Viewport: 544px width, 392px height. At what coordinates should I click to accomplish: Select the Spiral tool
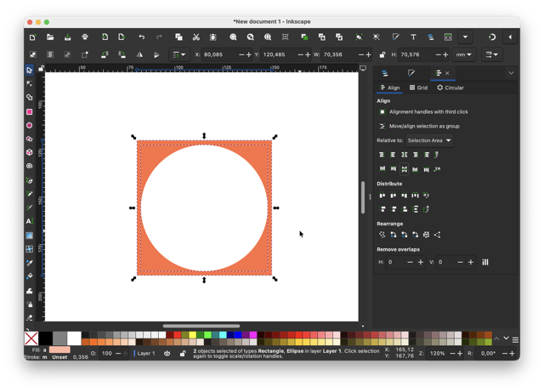(30, 166)
